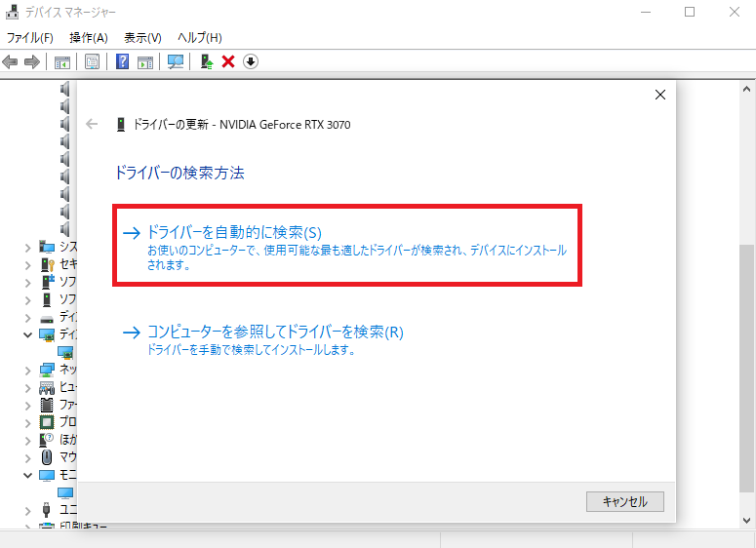Select the system devices icon beside シス

pos(47,247)
